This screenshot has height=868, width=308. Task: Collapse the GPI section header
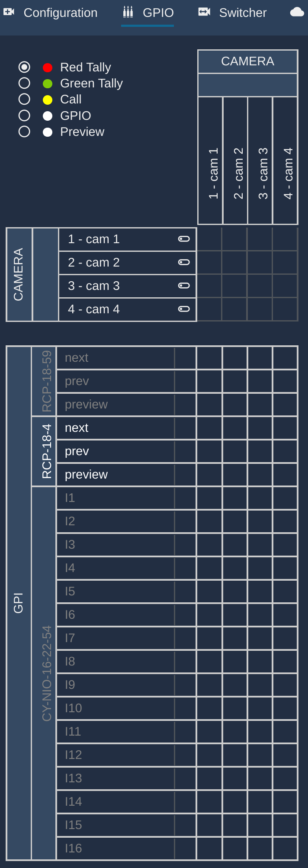[19, 602]
